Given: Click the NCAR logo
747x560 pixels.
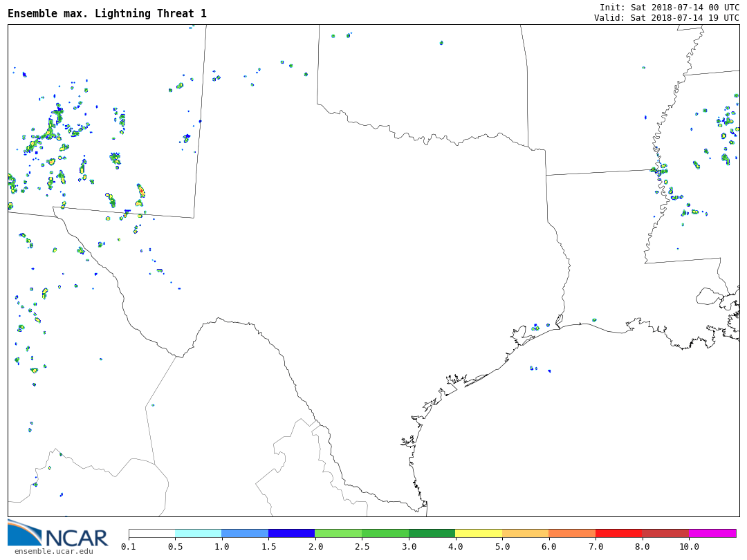Looking at the screenshot, I should 57,533.
